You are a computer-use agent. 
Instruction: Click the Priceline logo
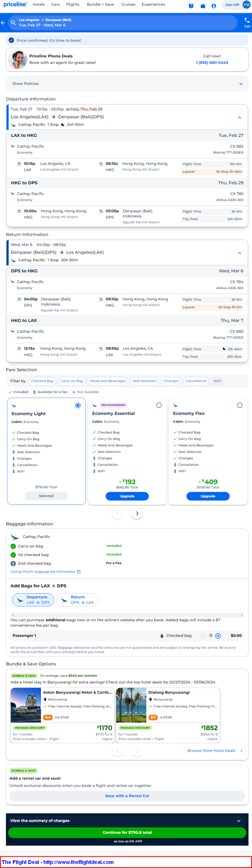[x=15, y=5]
